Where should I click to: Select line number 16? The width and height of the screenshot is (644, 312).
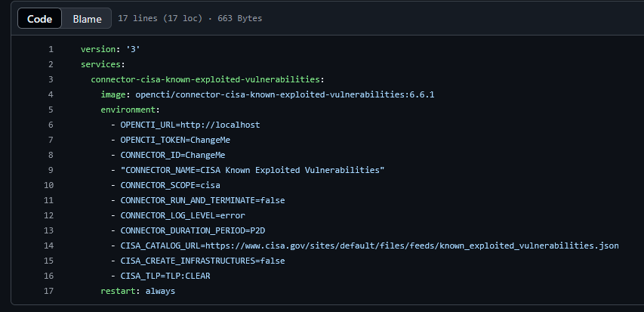coord(49,276)
